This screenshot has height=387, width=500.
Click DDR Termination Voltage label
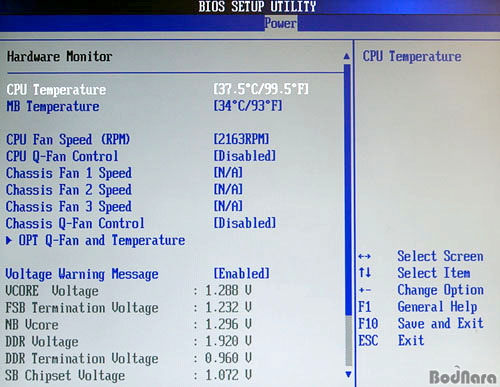82,358
